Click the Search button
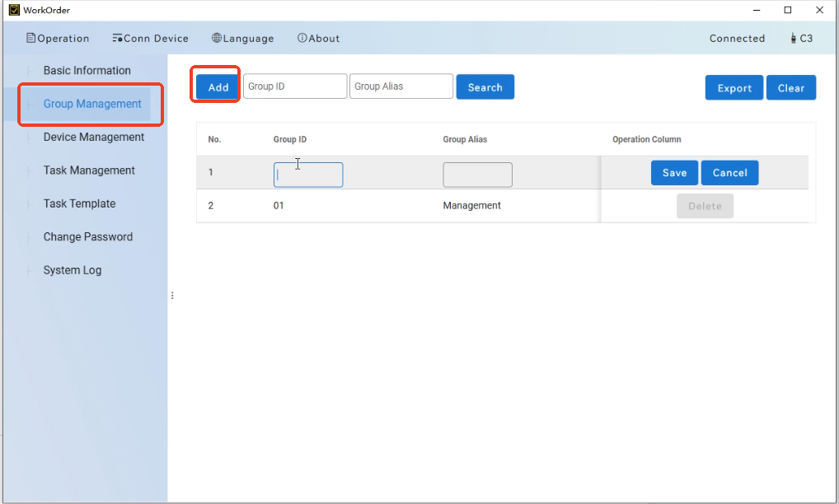 coord(485,87)
